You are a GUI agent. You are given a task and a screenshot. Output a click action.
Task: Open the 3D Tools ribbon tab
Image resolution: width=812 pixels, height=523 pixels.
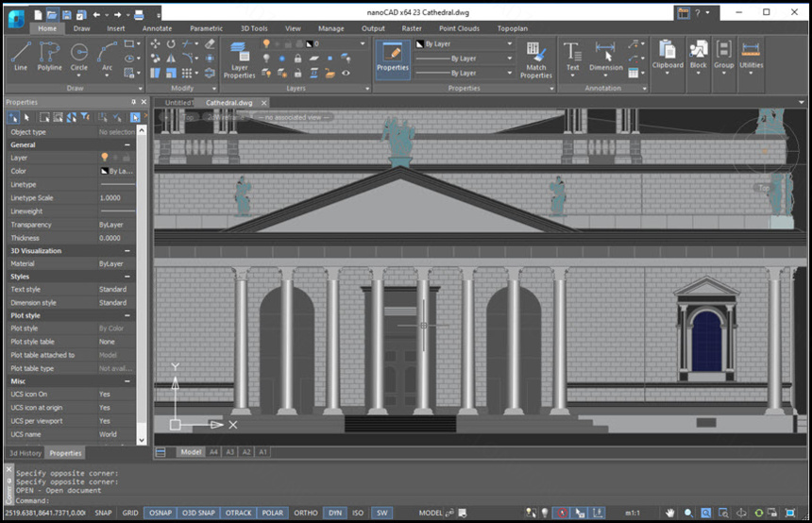pyautogui.click(x=254, y=28)
